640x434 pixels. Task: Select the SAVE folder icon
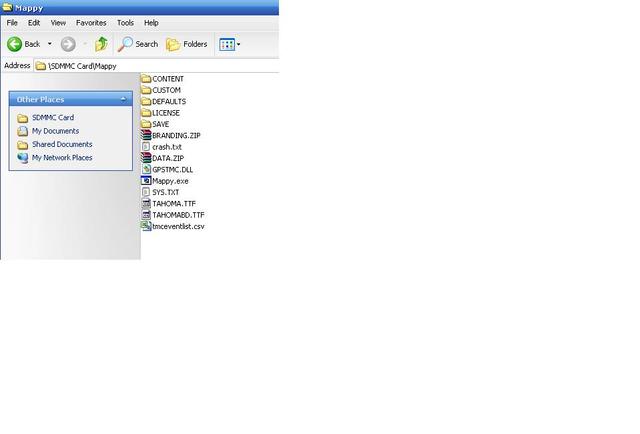click(146, 124)
